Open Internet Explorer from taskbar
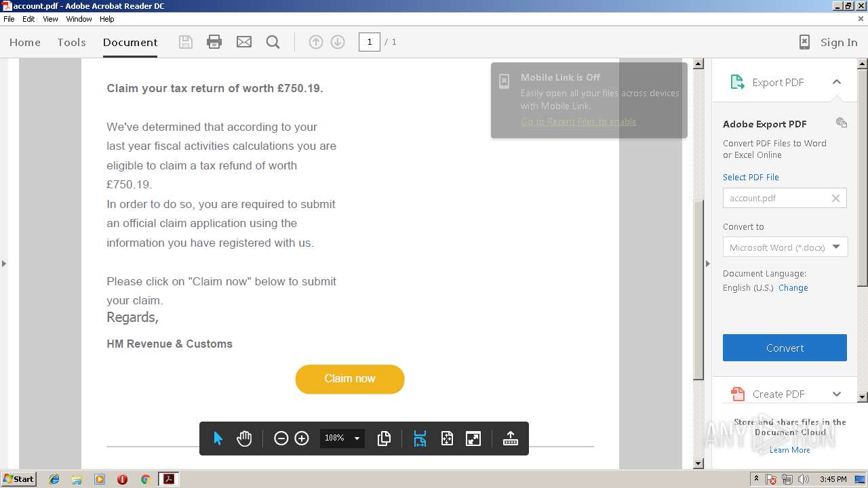This screenshot has width=868, height=488. 54,479
